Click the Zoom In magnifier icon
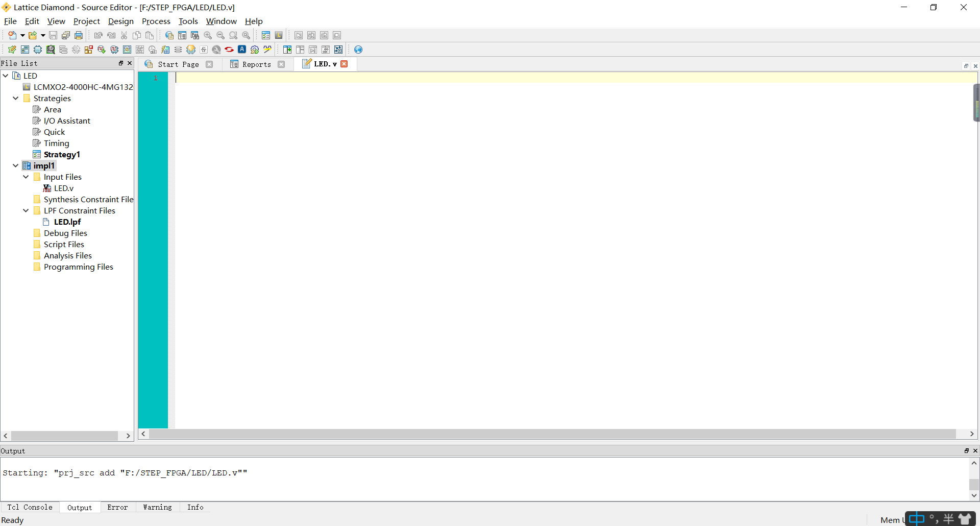The width and height of the screenshot is (980, 526). pos(208,35)
